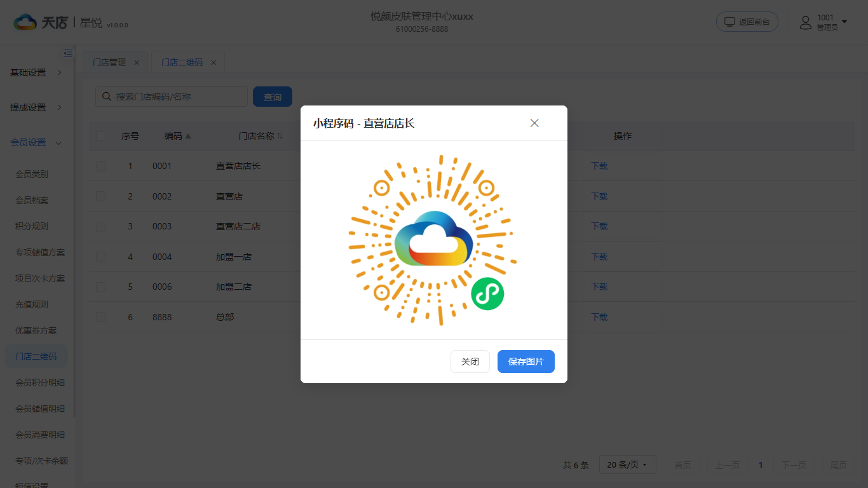Check the row checkbox for 8888

[101, 317]
